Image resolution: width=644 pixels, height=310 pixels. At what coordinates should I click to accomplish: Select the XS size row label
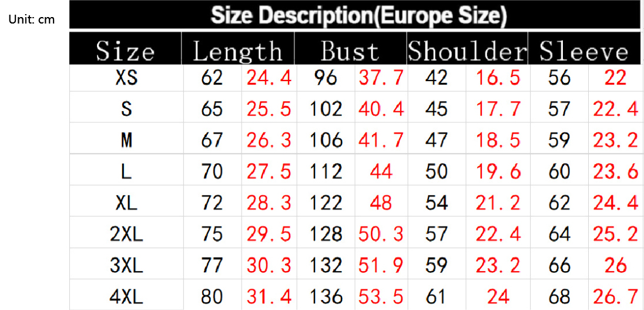click(126, 78)
